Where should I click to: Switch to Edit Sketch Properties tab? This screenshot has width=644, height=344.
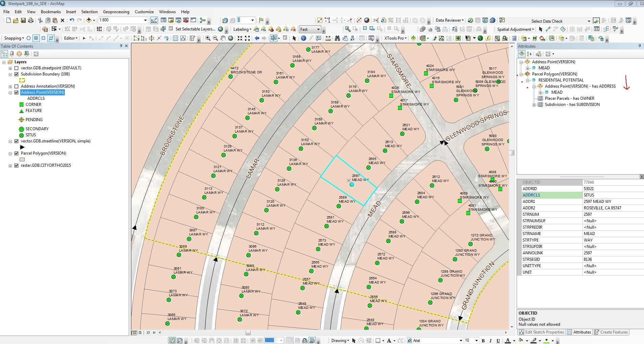click(541, 332)
